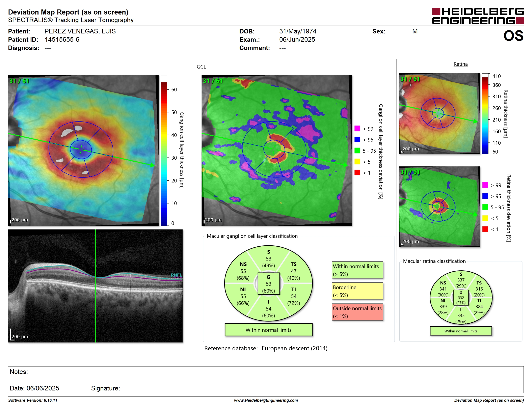Open the www.HeidelbergEngineering.com link

coord(266,400)
